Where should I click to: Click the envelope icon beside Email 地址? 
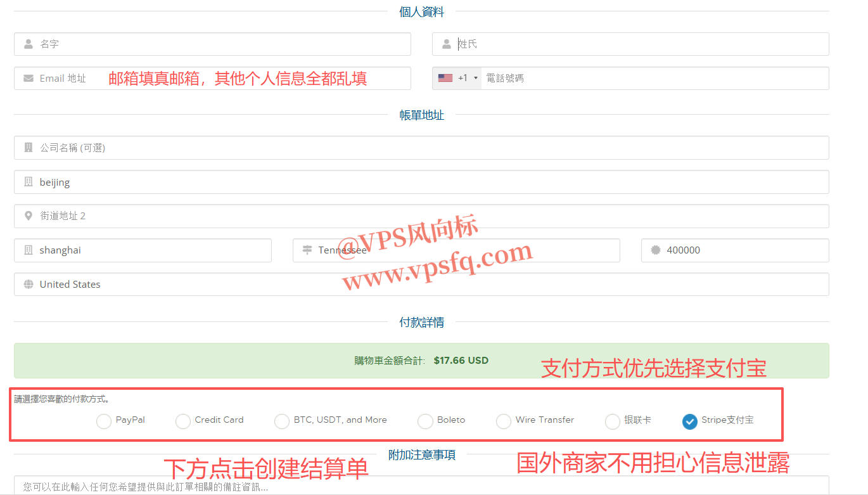(x=29, y=79)
